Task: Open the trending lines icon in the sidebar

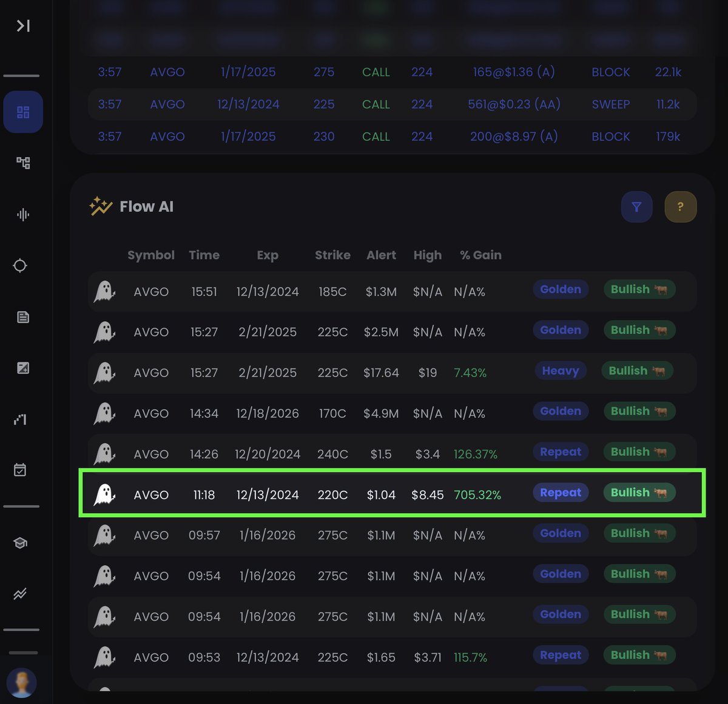Action: 20,594
